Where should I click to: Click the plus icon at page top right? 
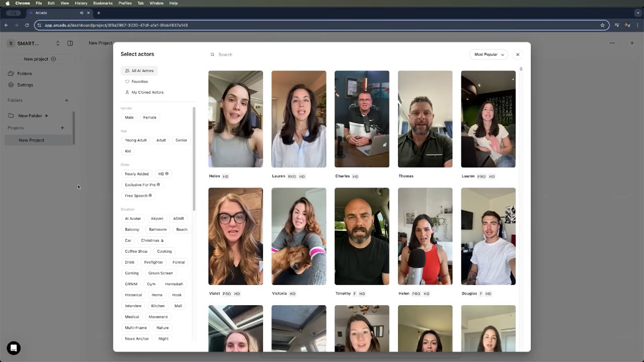click(632, 43)
